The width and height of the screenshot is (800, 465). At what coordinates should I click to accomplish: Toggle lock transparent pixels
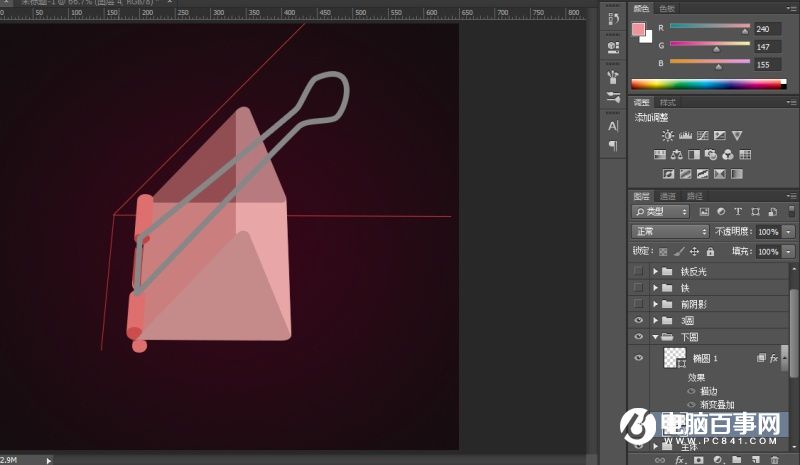(663, 252)
